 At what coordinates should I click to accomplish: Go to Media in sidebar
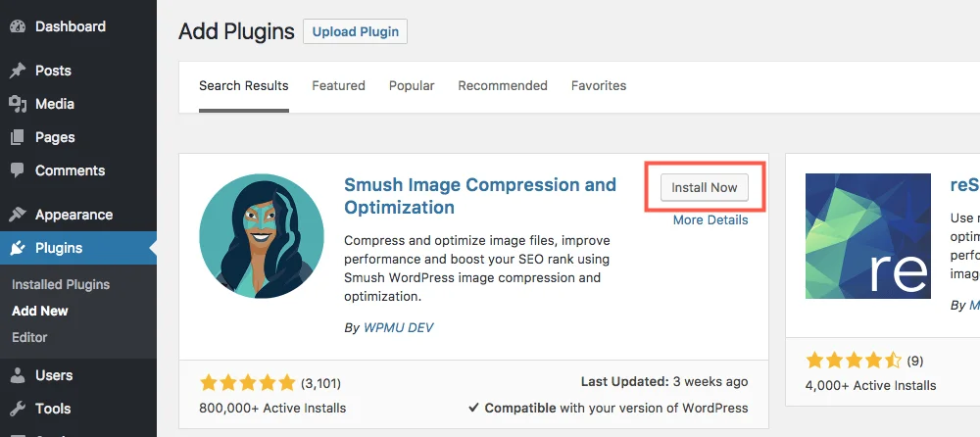(x=54, y=104)
